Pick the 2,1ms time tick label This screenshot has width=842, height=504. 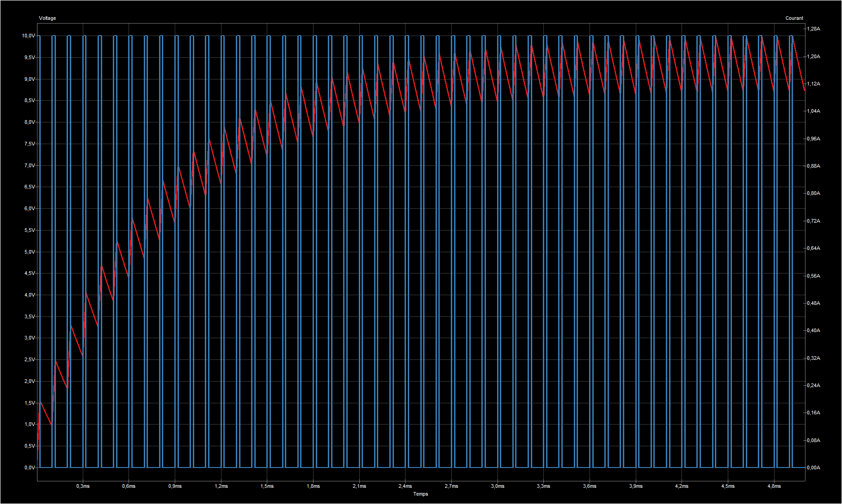pyautogui.click(x=359, y=486)
